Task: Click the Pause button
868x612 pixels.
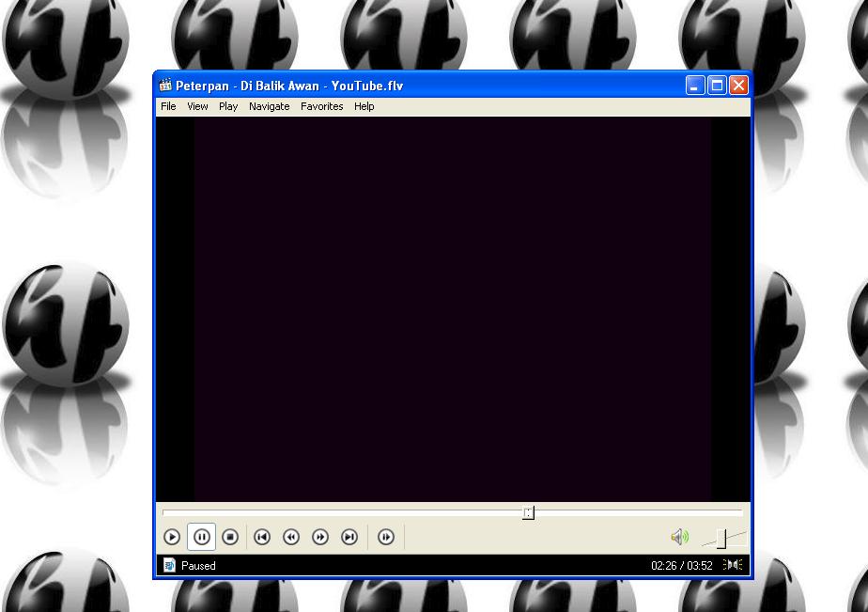Action: (x=201, y=537)
